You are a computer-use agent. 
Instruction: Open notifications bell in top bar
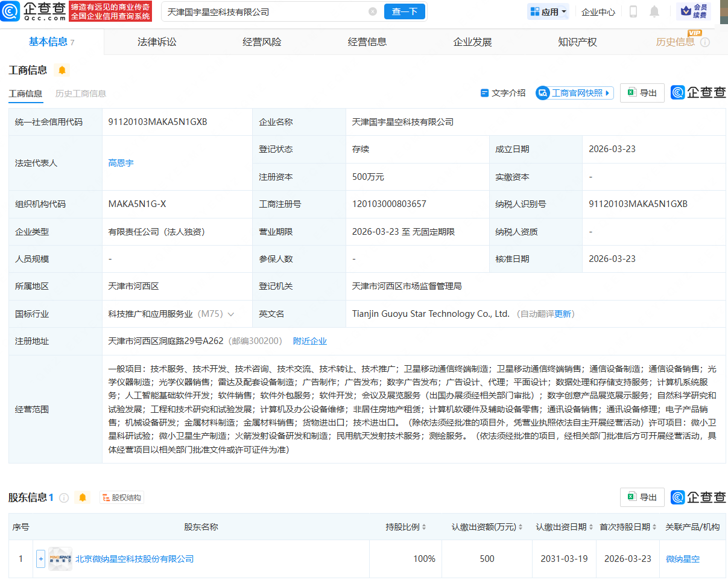click(654, 11)
